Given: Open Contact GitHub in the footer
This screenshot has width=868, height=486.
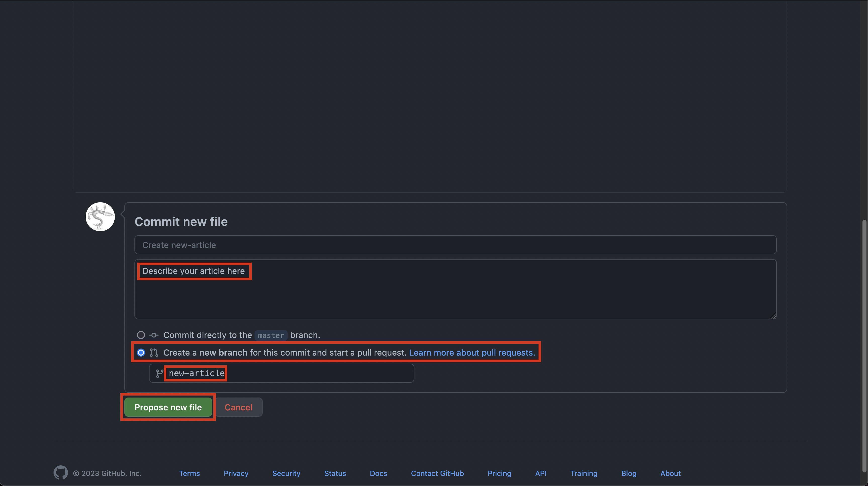Looking at the screenshot, I should (437, 473).
